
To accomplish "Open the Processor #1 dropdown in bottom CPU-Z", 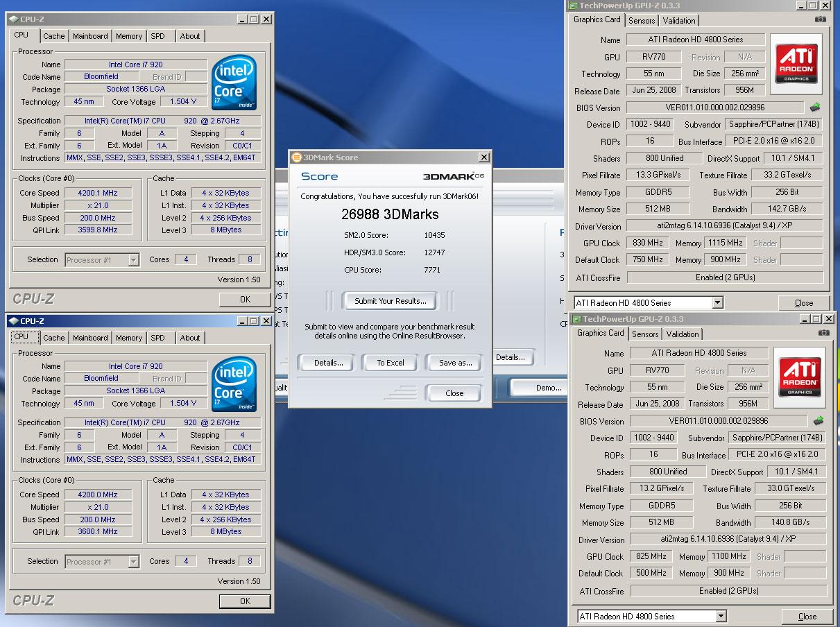I will (134, 562).
